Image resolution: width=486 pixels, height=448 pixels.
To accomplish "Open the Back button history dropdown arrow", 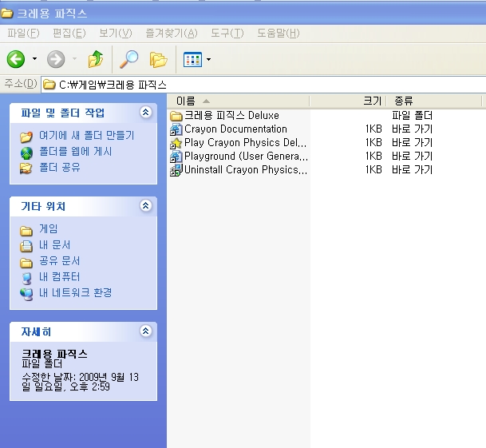I will point(34,59).
